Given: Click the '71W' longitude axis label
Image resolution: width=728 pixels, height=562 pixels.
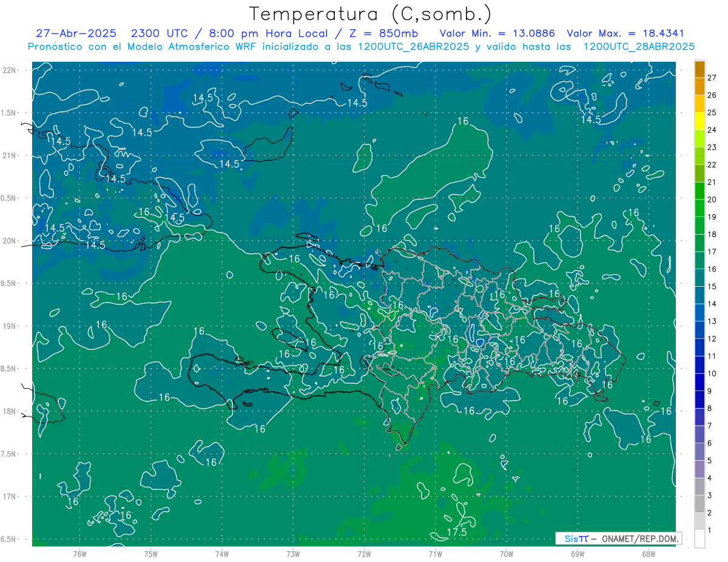Looking at the screenshot, I should [435, 554].
